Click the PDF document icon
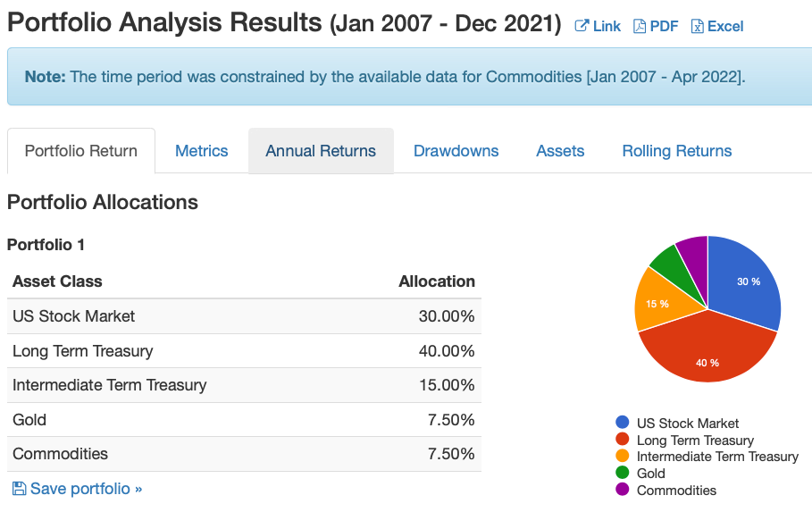This screenshot has width=812, height=512. [640, 26]
